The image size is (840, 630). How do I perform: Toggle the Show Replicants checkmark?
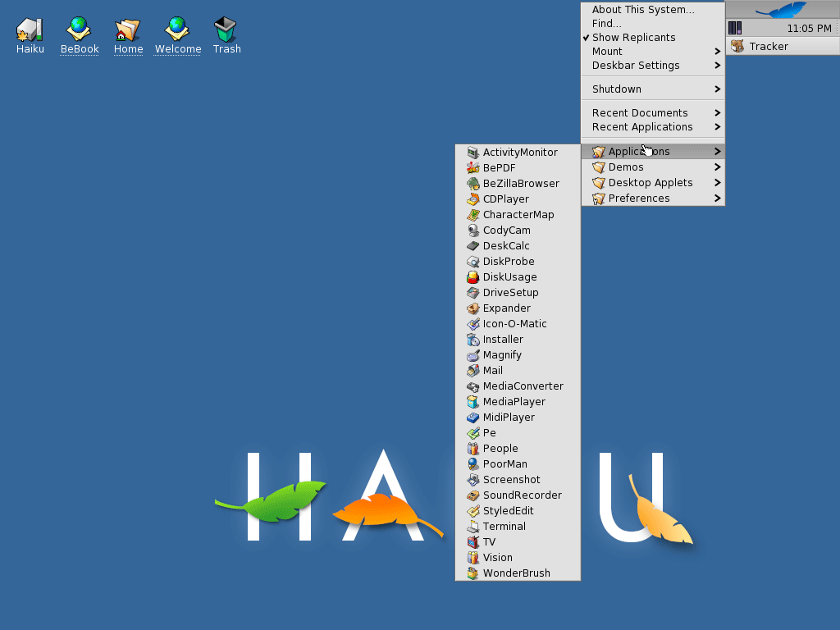pos(633,38)
